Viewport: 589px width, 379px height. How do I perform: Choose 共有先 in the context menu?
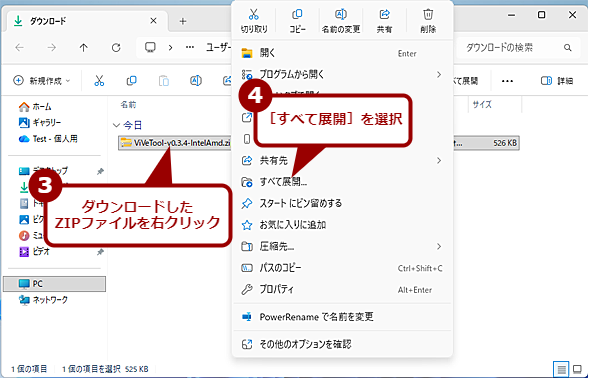tap(342, 161)
